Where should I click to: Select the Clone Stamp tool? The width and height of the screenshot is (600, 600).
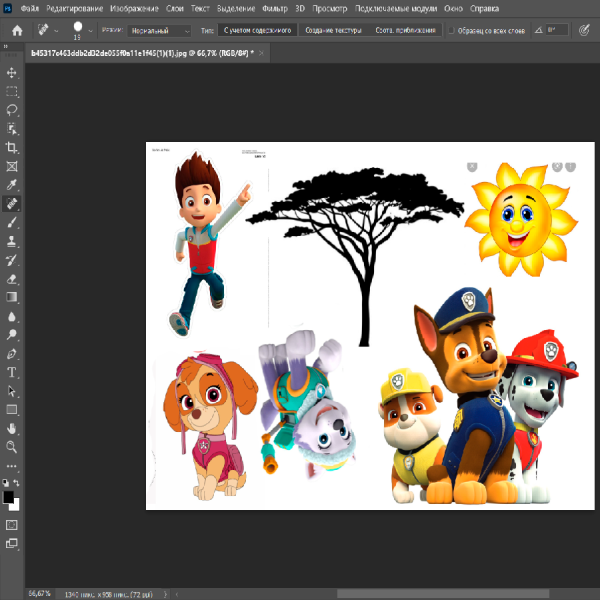tap(12, 241)
